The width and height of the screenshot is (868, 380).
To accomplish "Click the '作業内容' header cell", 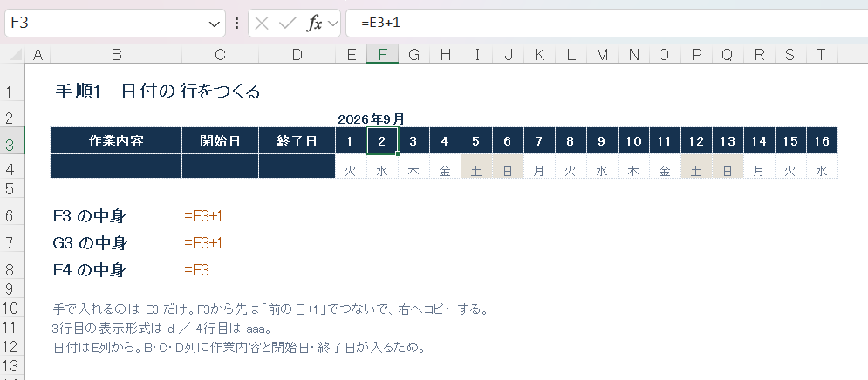I will [x=116, y=141].
